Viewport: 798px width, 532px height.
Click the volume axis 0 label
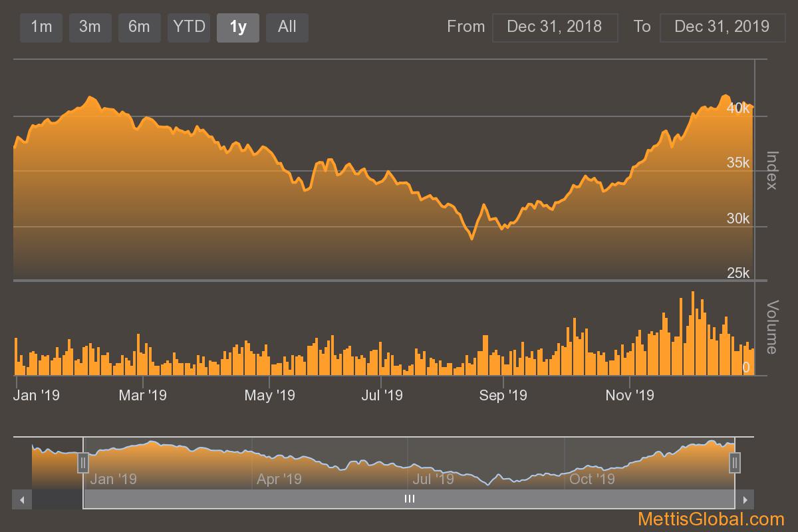(x=746, y=368)
